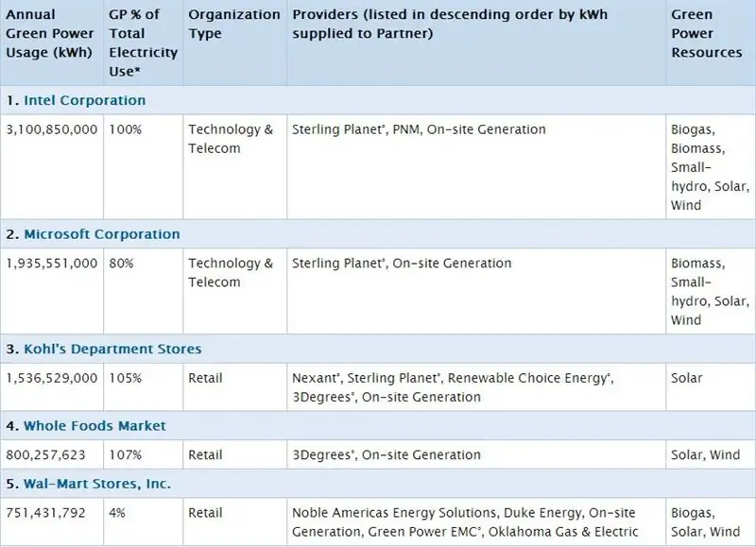Screen dimensions: 756x547
Task: Select the 751,431,792 usage value
Action: point(44,513)
